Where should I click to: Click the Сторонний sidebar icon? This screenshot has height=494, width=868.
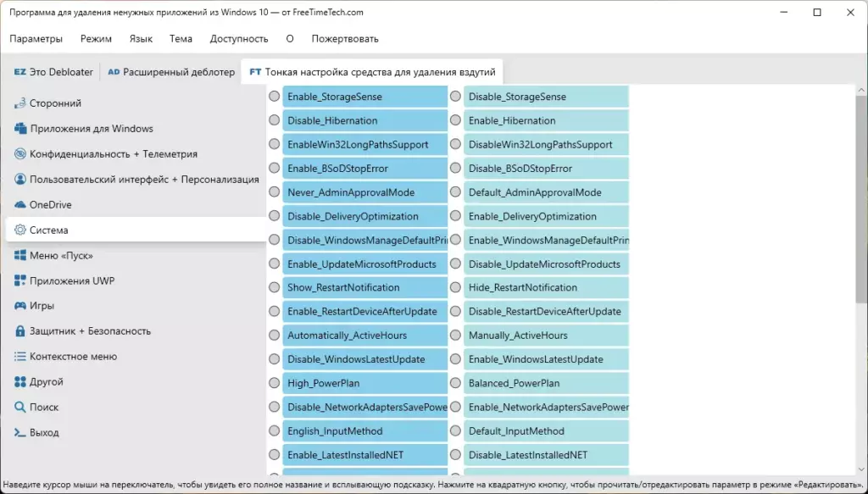tap(20, 103)
